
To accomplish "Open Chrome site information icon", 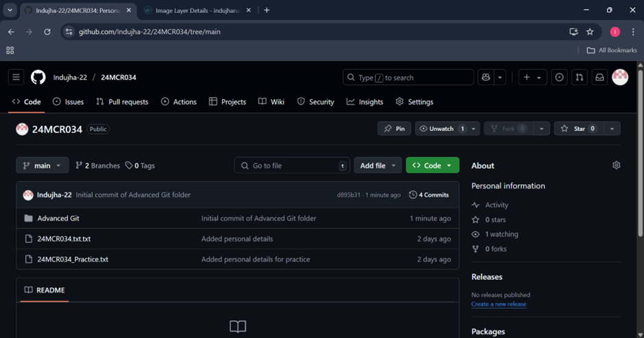I will tap(69, 32).
